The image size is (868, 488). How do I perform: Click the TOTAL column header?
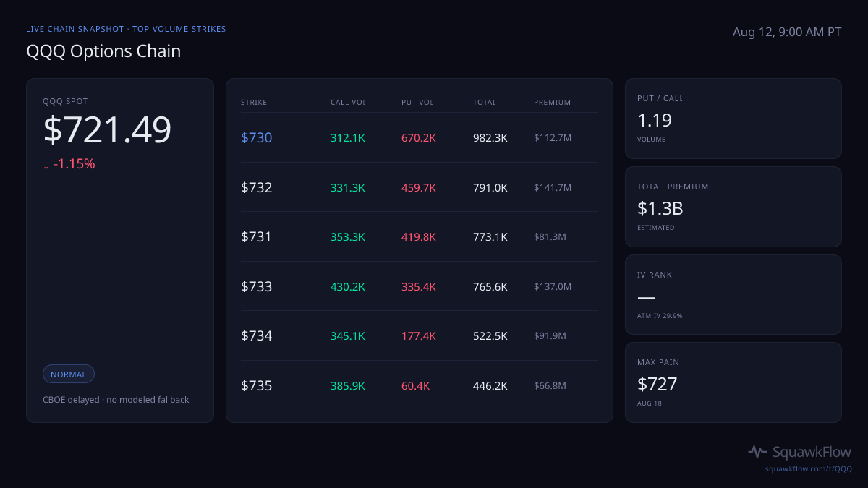[x=484, y=102]
